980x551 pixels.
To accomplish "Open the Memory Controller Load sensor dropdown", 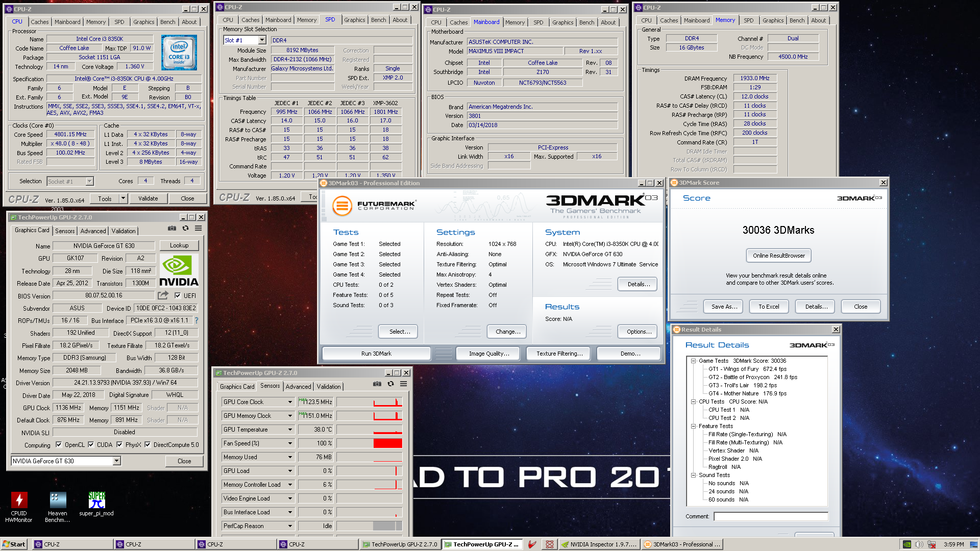I will (290, 485).
